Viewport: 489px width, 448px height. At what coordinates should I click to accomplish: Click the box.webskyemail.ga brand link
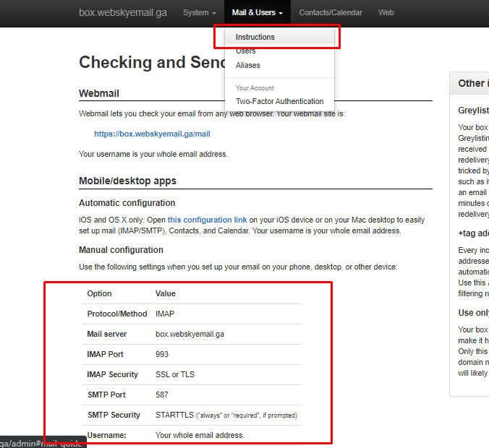[122, 13]
